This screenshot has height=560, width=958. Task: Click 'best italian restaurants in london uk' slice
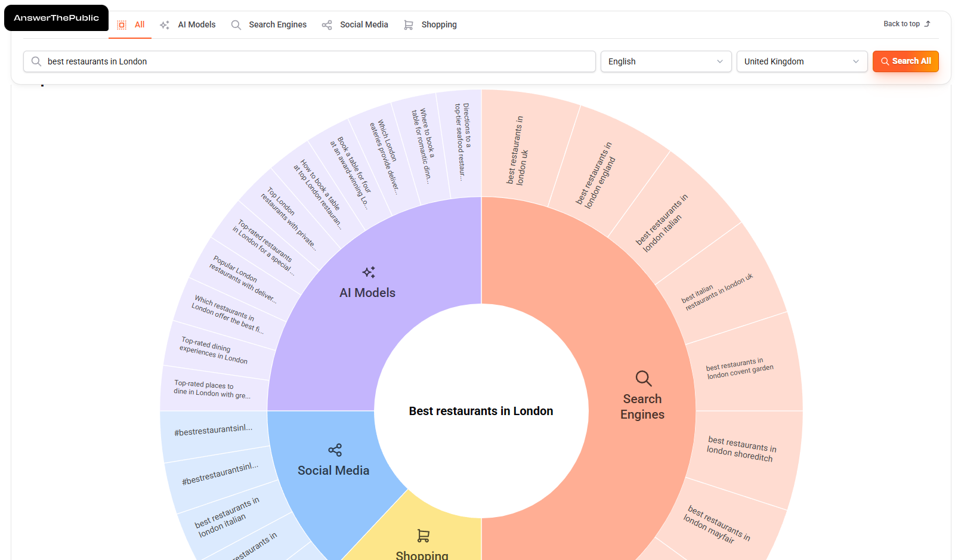718,292
